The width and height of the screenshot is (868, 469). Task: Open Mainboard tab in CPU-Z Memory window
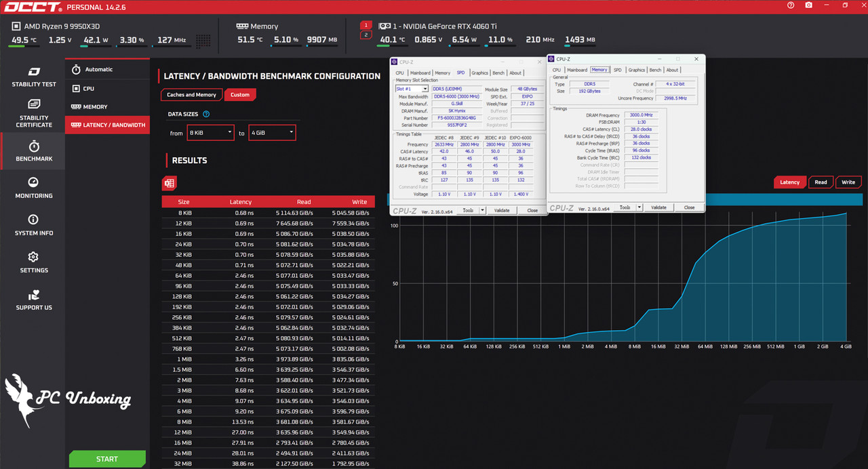(x=577, y=70)
